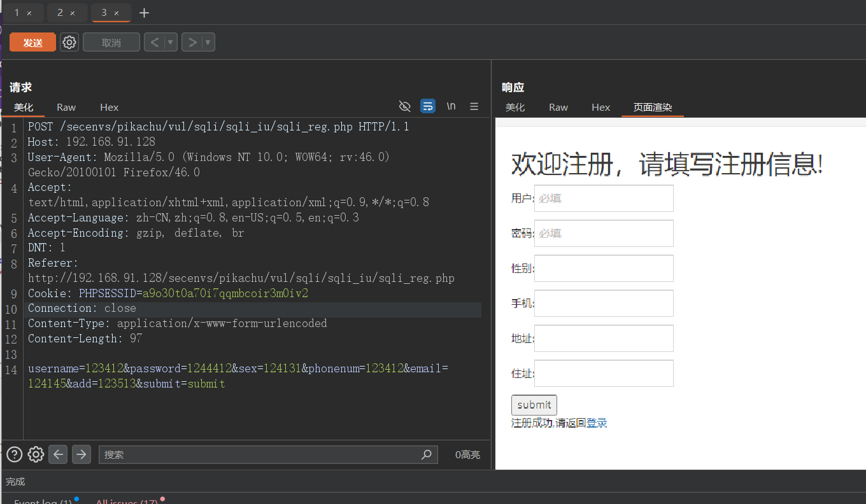
Task: Open history dropdown beside the < arrow
Action: 171,43
